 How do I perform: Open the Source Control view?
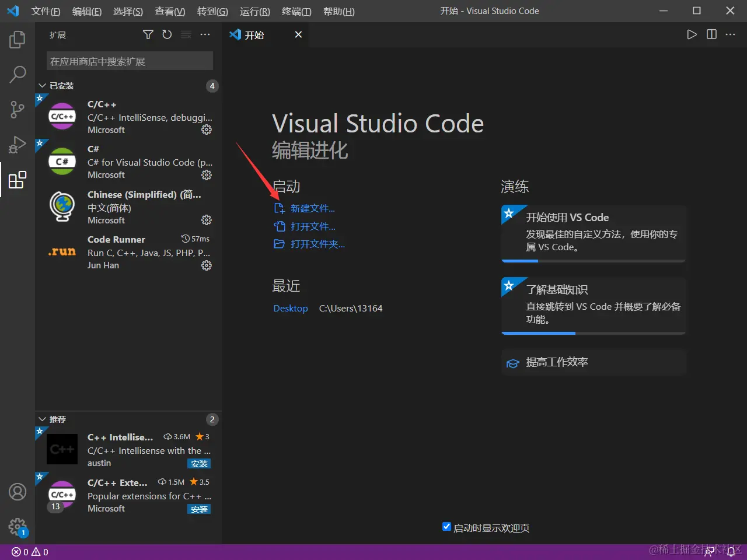click(18, 109)
